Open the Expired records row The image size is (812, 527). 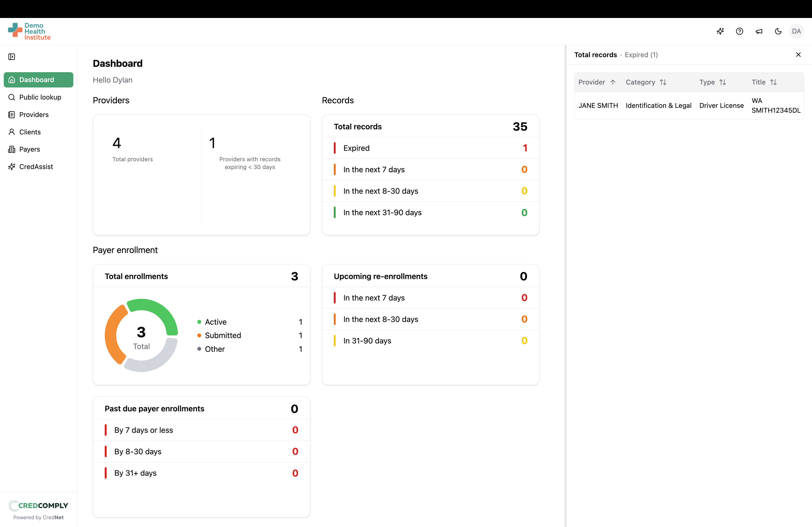430,148
